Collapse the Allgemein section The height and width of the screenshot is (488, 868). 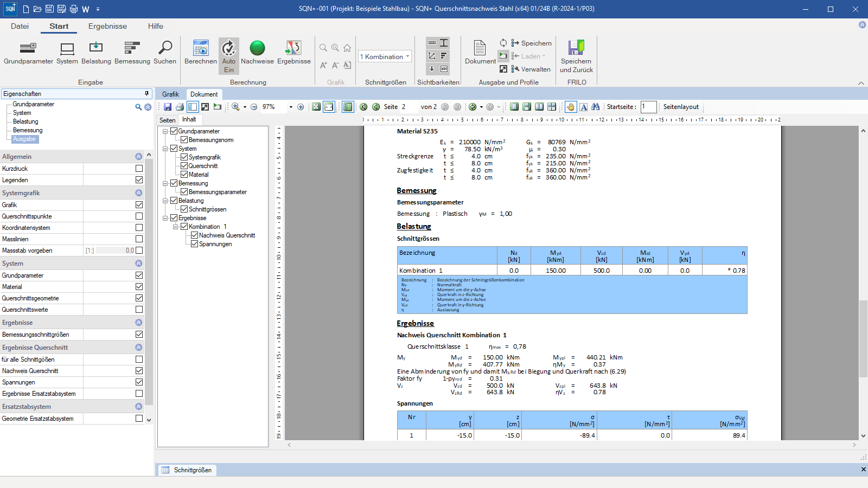[139, 157]
